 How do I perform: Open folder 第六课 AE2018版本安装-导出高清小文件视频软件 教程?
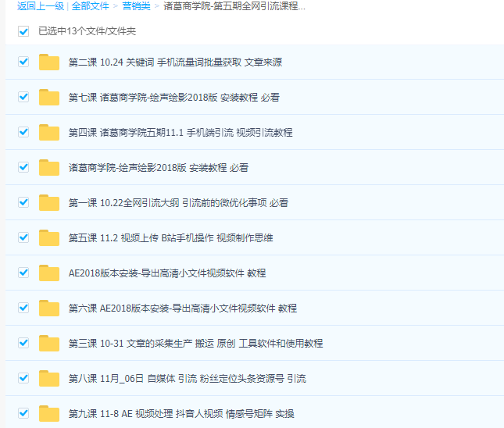click(x=183, y=309)
